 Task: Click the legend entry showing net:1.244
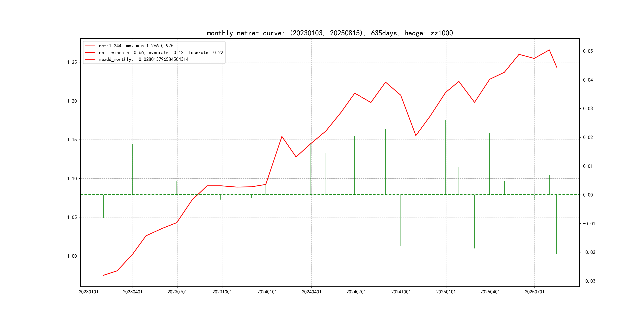(x=136, y=46)
